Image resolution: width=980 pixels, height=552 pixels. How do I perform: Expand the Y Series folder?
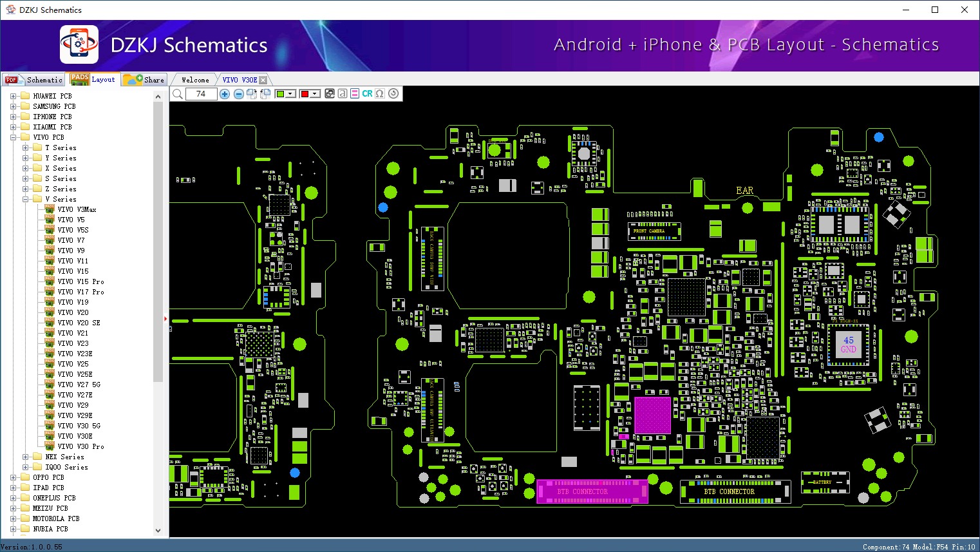tap(25, 158)
